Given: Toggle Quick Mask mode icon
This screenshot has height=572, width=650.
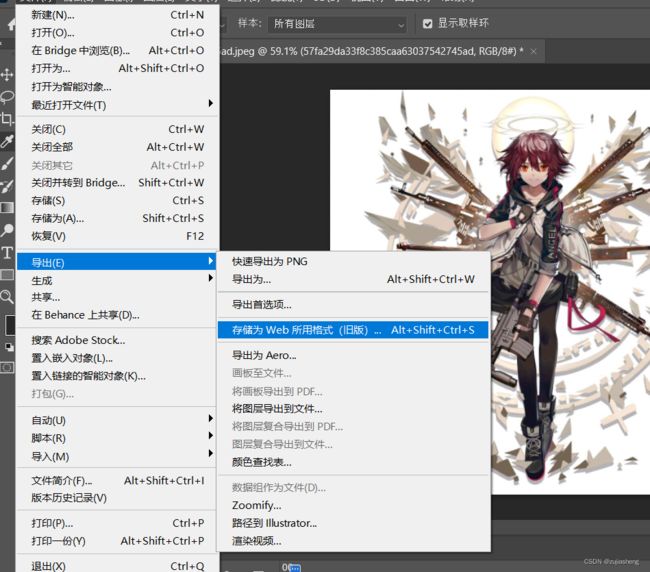Looking at the screenshot, I should tap(7, 368).
